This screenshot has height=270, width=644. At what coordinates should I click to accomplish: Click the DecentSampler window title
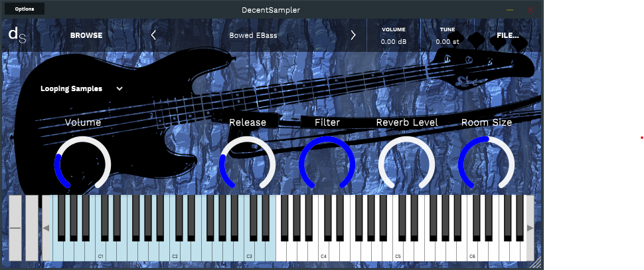point(271,10)
